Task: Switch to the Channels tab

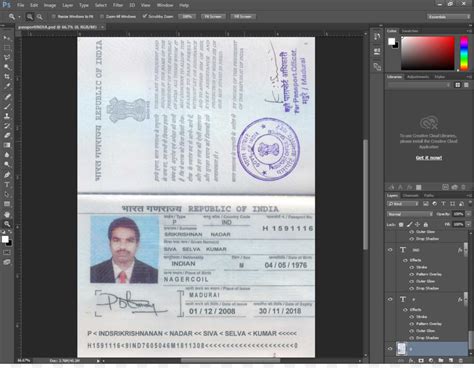Action: [x=410, y=195]
